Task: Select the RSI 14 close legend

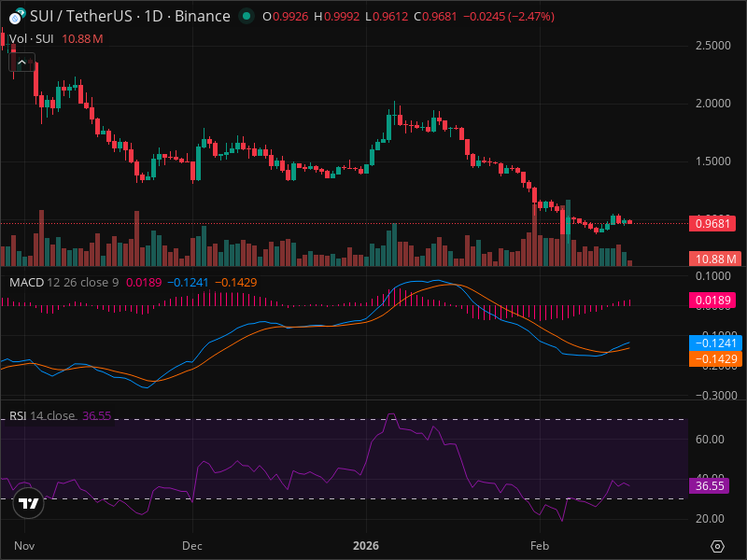Action: [42, 415]
